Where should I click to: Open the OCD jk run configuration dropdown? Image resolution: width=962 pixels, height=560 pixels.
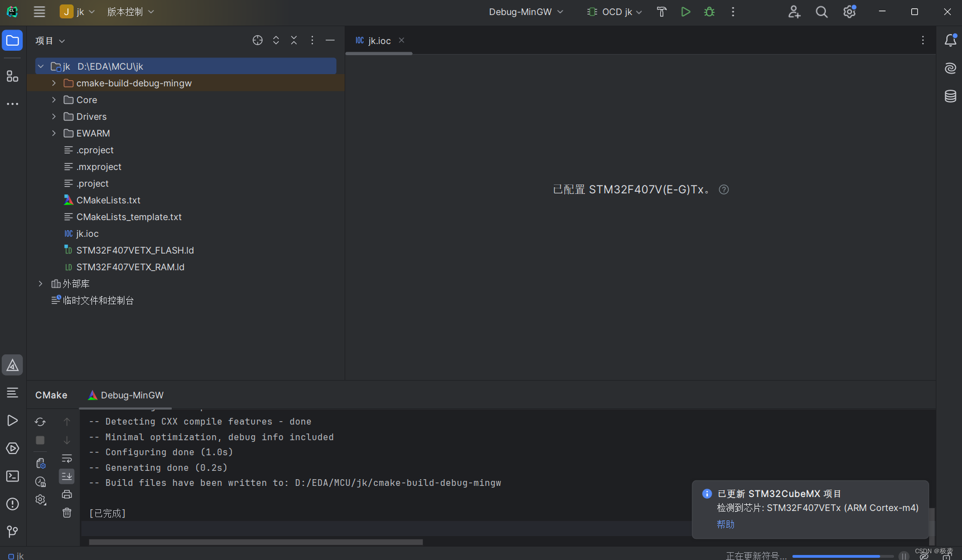pos(615,12)
